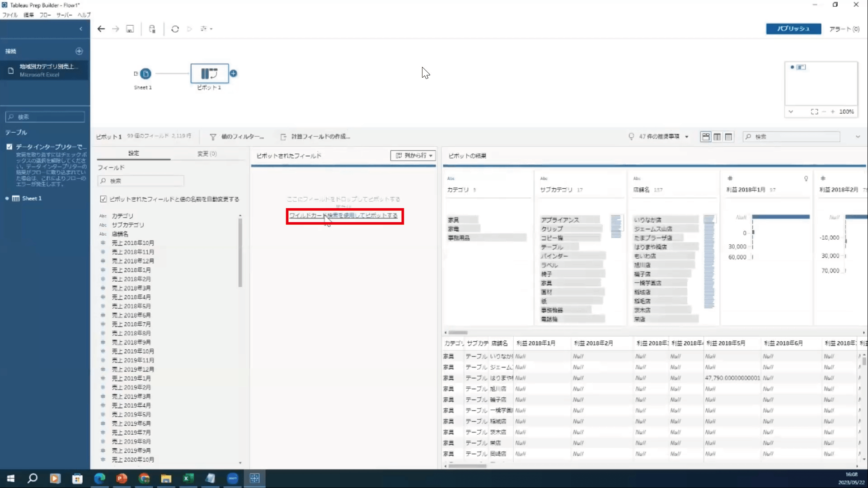The width and height of the screenshot is (868, 488).
Task: Open the 47件の推奨事項 recommendations dropdown
Action: click(659, 136)
